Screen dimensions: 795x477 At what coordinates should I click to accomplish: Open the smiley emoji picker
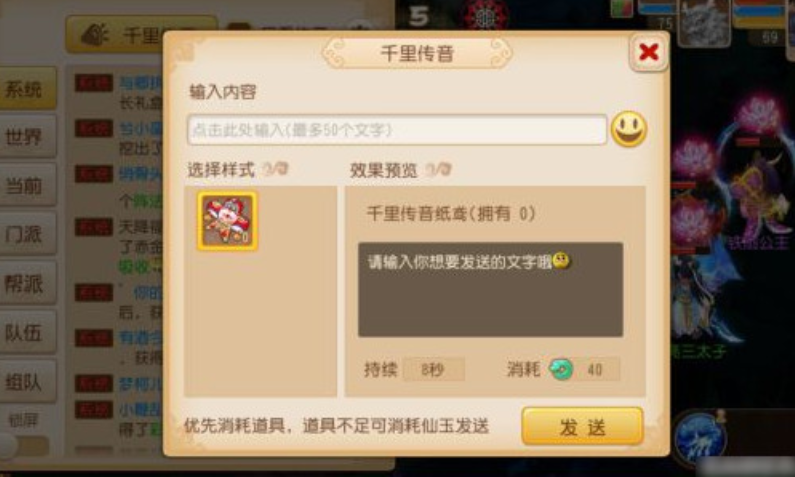tap(629, 129)
